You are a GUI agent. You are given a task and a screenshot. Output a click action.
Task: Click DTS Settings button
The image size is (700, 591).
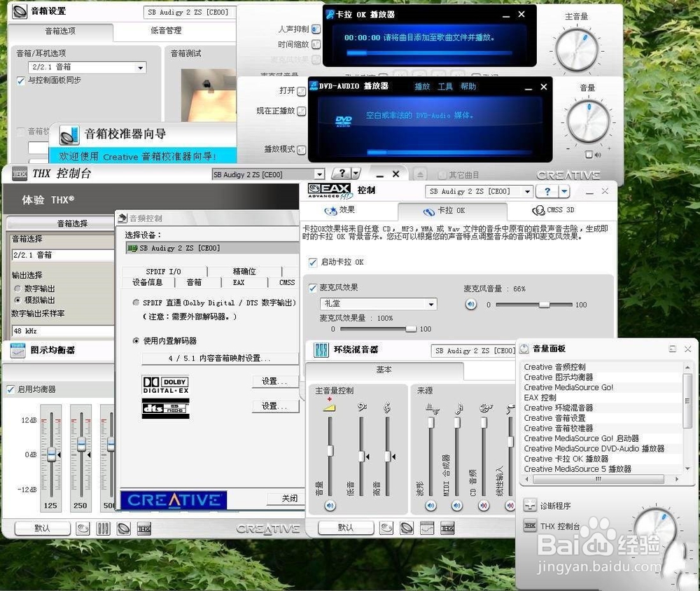coord(274,406)
